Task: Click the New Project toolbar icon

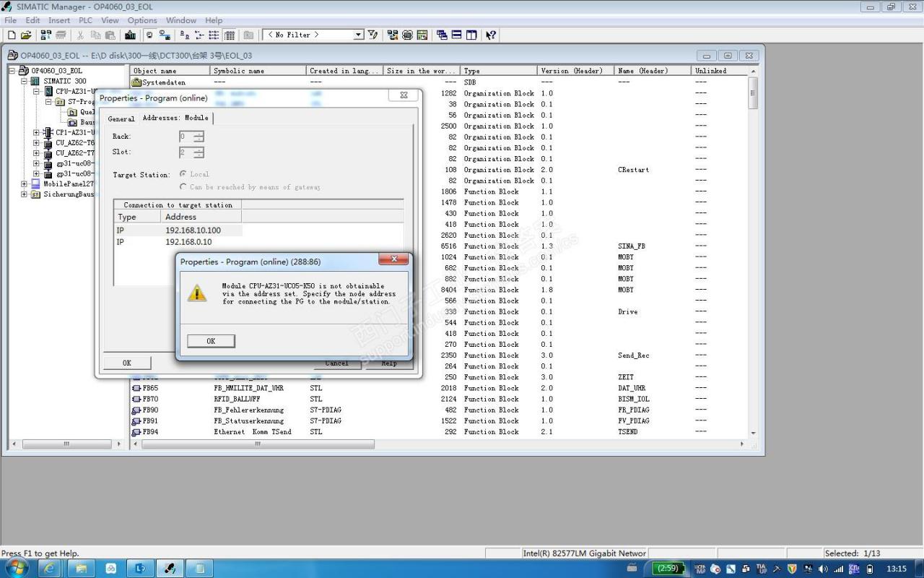Action: pyautogui.click(x=12, y=35)
